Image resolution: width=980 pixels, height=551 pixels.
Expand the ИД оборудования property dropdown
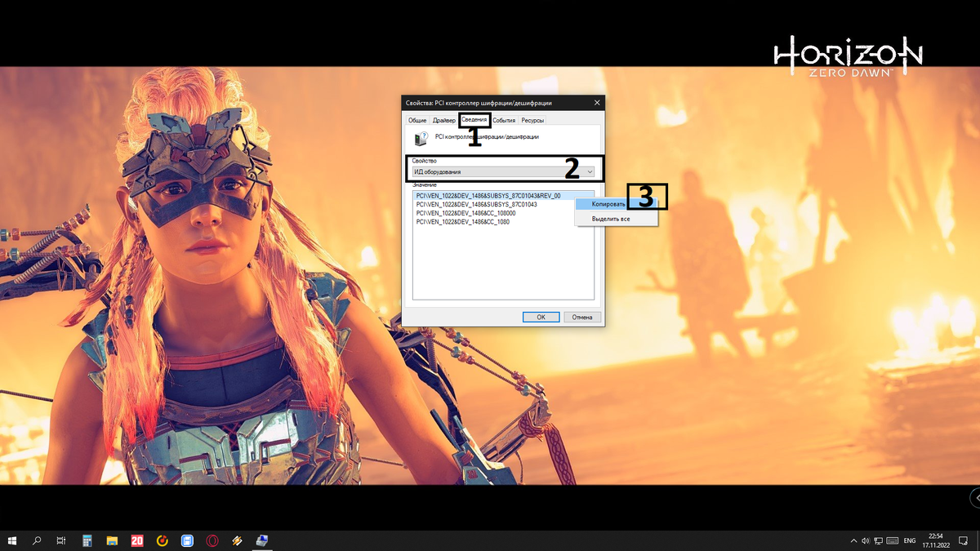tap(504, 171)
